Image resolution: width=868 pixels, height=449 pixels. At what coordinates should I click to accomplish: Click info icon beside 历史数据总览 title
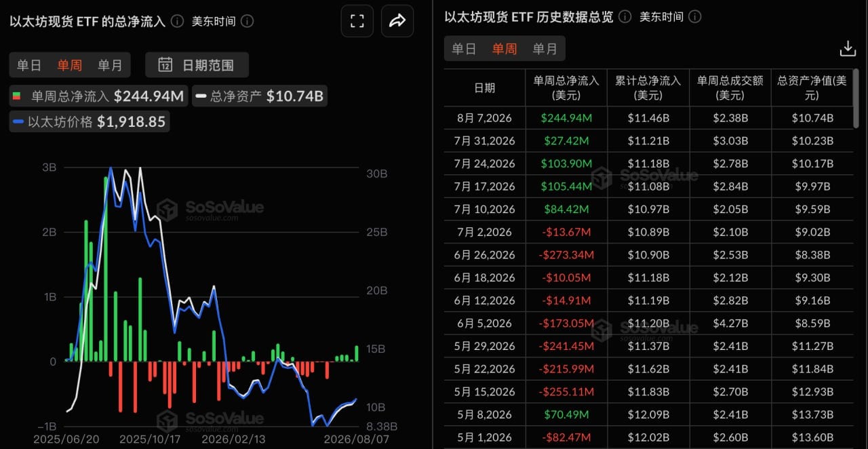click(x=625, y=16)
